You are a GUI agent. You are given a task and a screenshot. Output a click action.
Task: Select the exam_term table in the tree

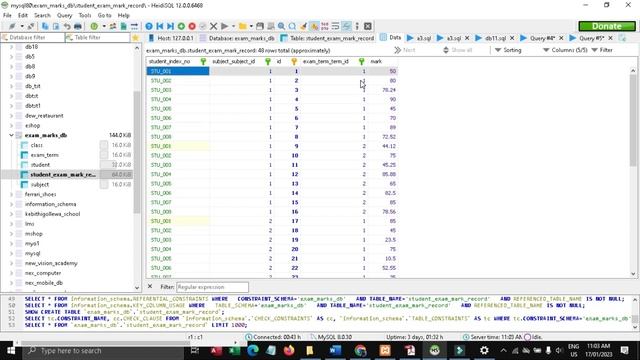pyautogui.click(x=44, y=155)
